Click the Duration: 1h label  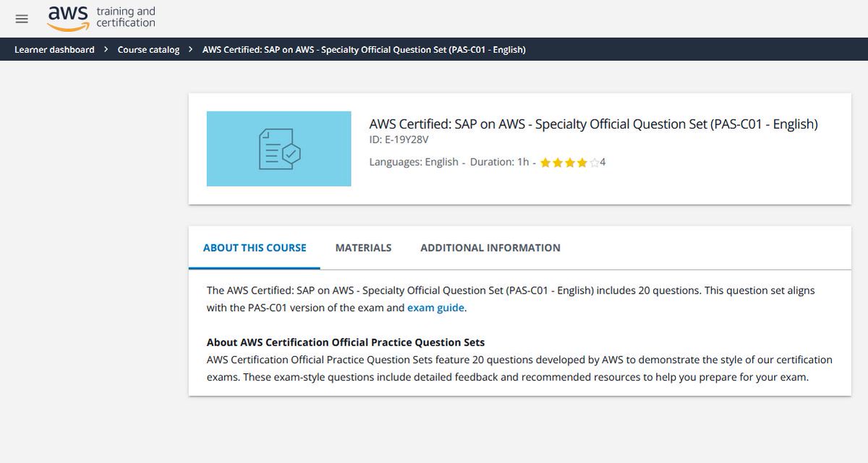pyautogui.click(x=499, y=162)
